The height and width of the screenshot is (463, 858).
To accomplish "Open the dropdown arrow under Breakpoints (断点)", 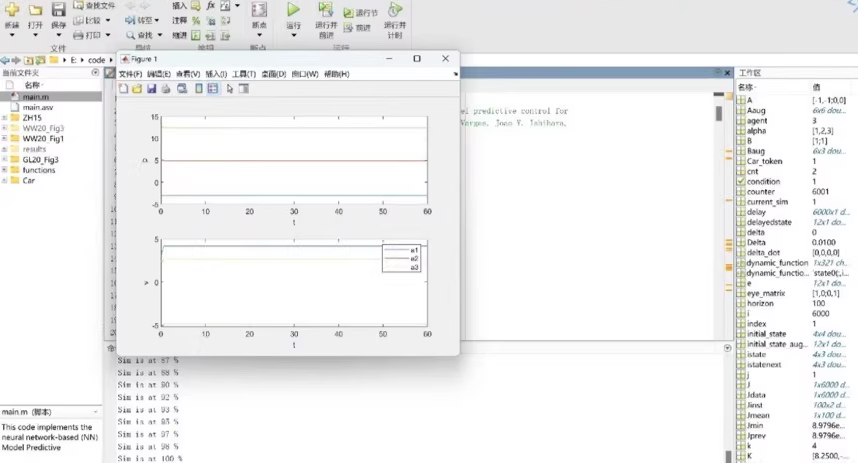I will (259, 36).
